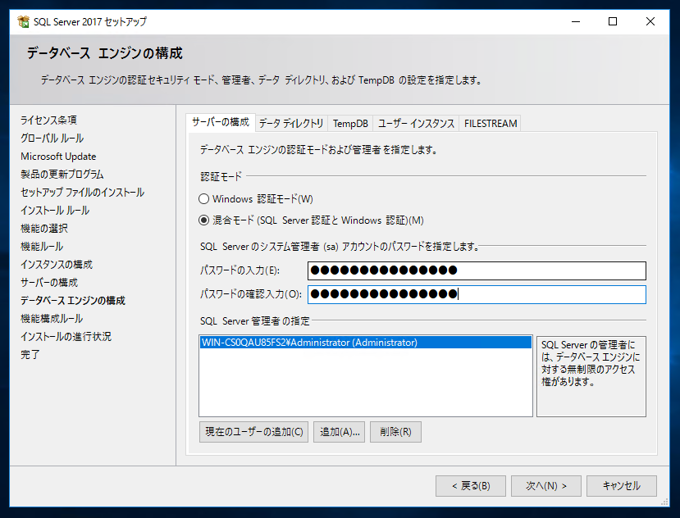Click the パスワードの入力 field
This screenshot has width=680, height=518.
[477, 270]
